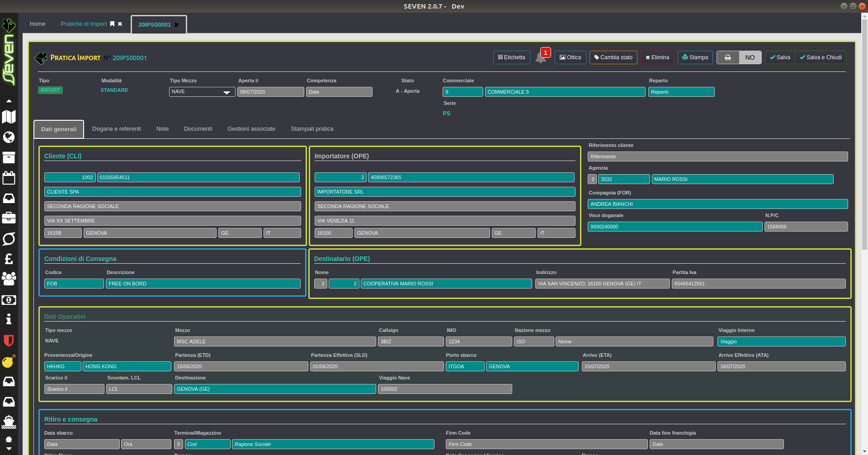Open the briefcase sidebar icon

(x=9, y=218)
